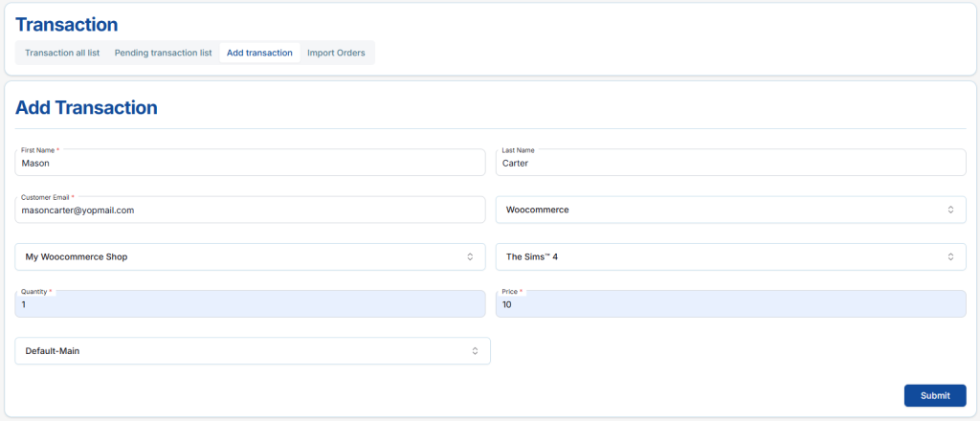980x421 pixels.
Task: Click the chevron icon in the Woocommerce dropdown
Action: click(950, 210)
